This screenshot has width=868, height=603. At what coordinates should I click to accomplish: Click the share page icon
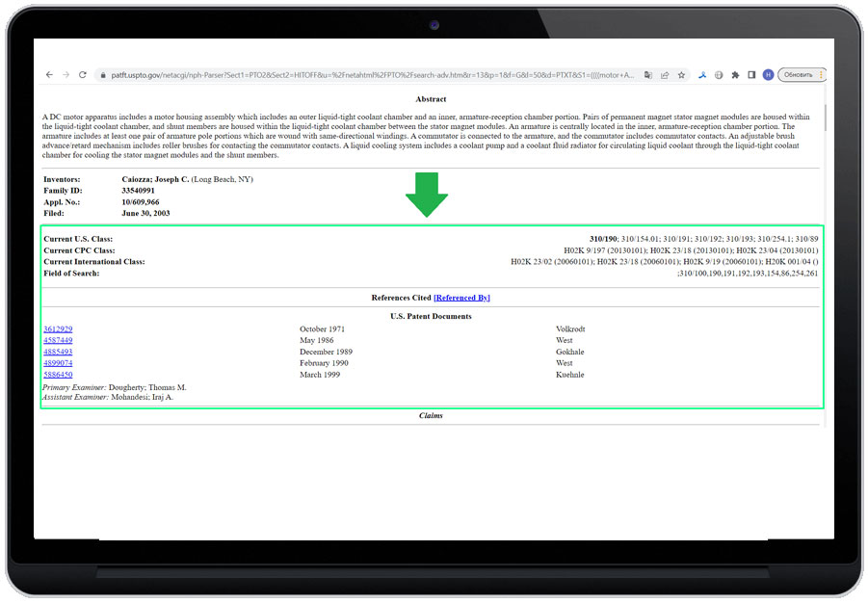665,74
